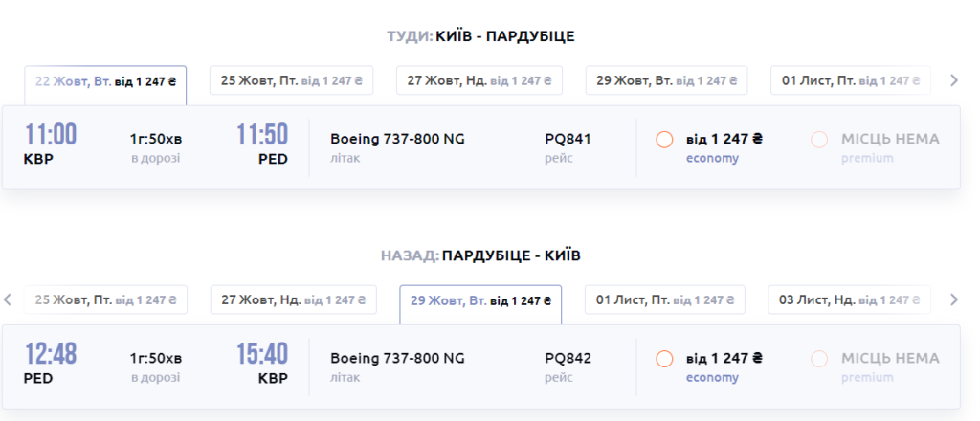Choose return date 01 Лист, Пт.
Image resolution: width=980 pixels, height=421 pixels.
664,299
